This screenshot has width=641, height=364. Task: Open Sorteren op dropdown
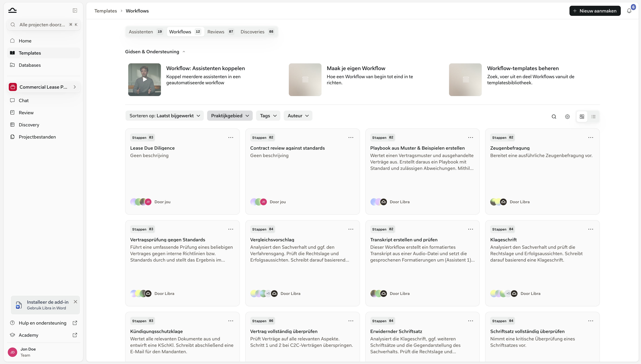(x=165, y=116)
